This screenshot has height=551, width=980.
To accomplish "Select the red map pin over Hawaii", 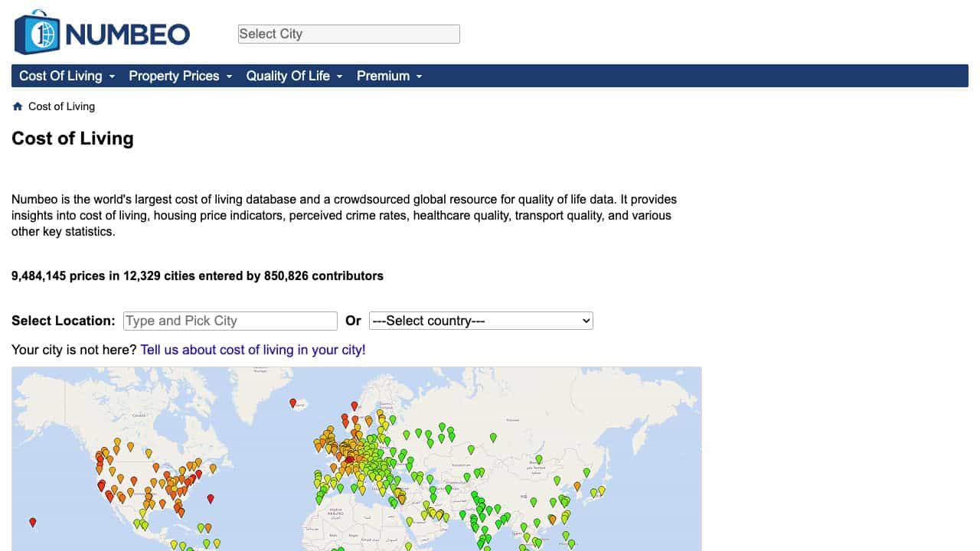I will click(32, 523).
